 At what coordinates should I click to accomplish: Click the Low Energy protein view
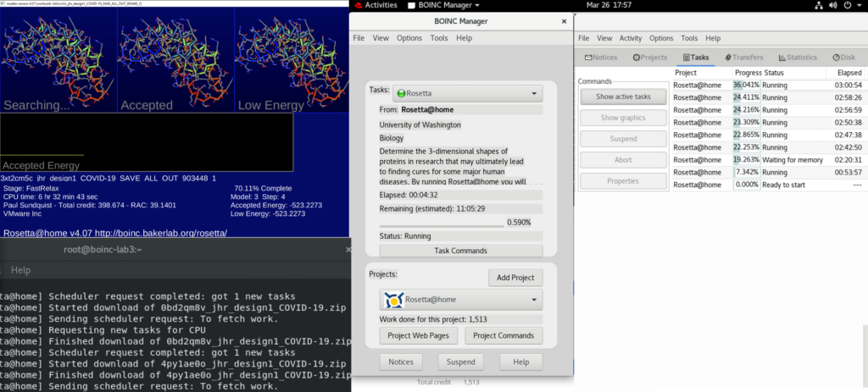[292, 60]
